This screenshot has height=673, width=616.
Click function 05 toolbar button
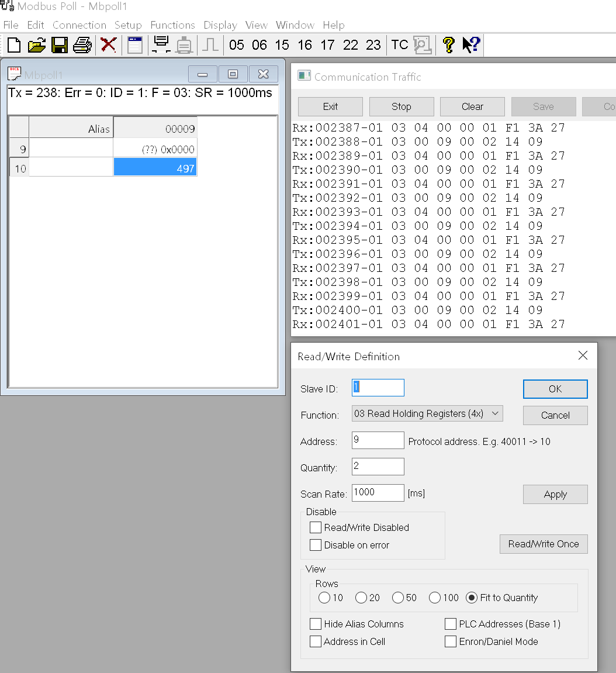(x=236, y=45)
